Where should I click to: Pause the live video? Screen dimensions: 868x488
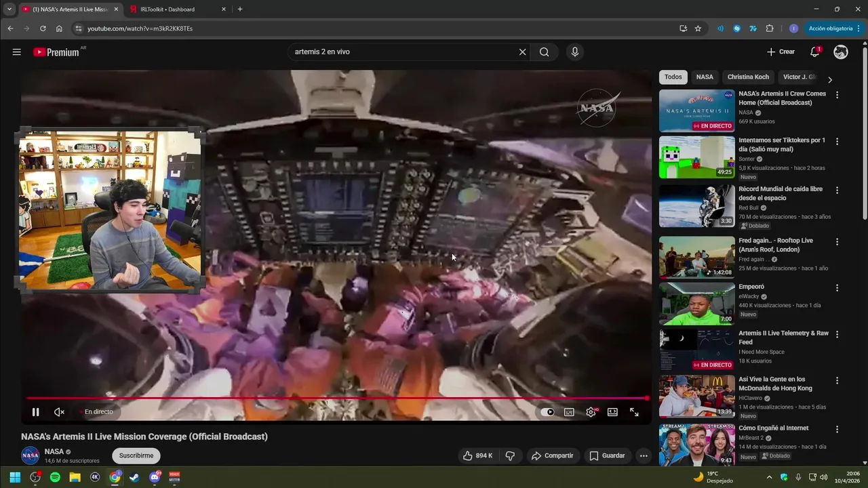(x=35, y=412)
